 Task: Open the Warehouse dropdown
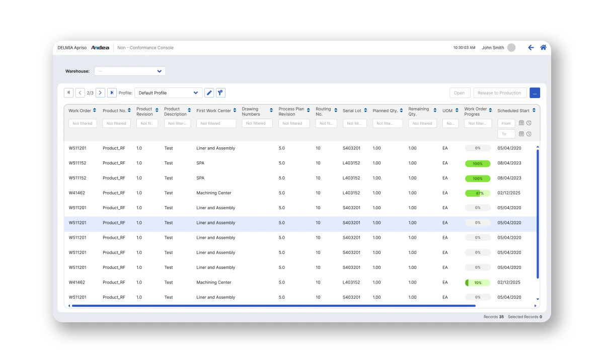[130, 71]
